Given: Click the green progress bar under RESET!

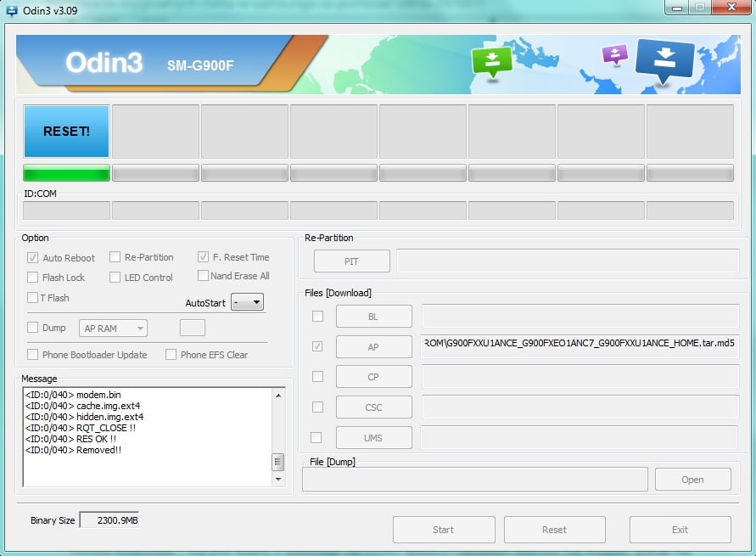Looking at the screenshot, I should (66, 173).
